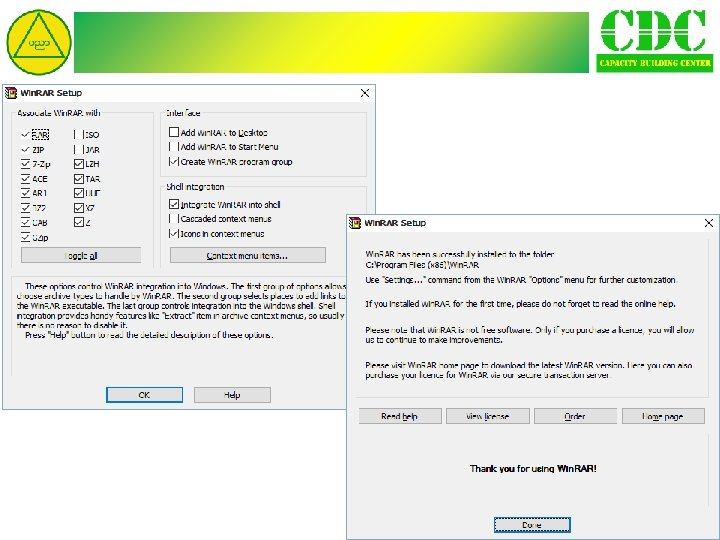Uncheck the CAB file type
The width and height of the screenshot is (720, 540).
25,223
